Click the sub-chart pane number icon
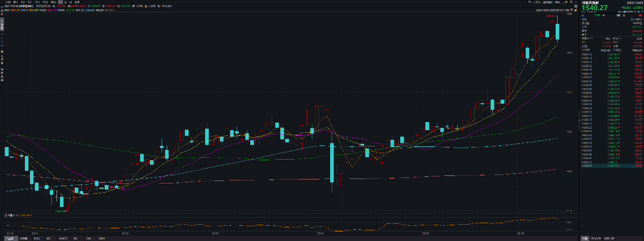Viewport: 644px width, 241px height. tap(6, 215)
